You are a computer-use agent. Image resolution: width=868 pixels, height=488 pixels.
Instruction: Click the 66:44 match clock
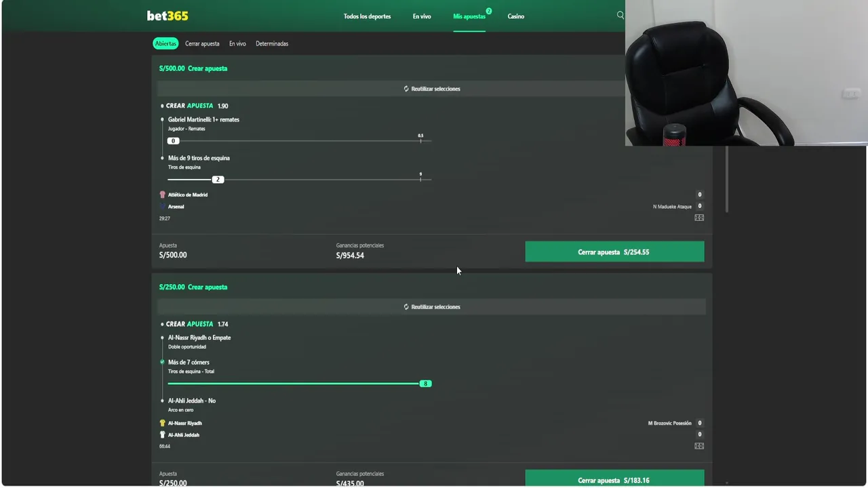[165, 446]
